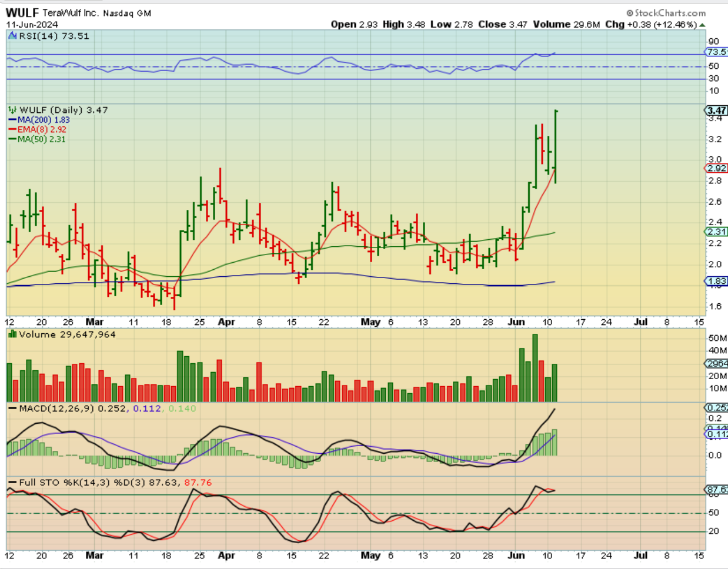The image size is (728, 569).
Task: Click the 3.2 price level on the right axis
Action: coord(715,139)
